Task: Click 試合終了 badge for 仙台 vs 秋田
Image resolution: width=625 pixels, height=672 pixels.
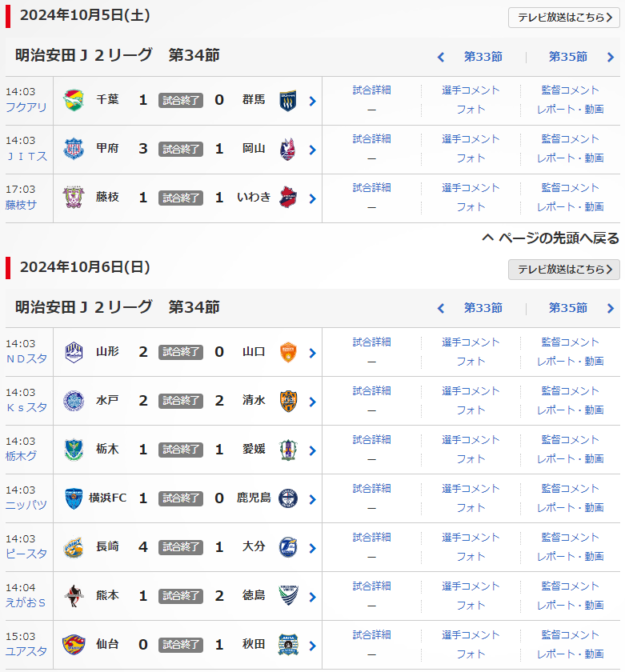Action: point(180,645)
